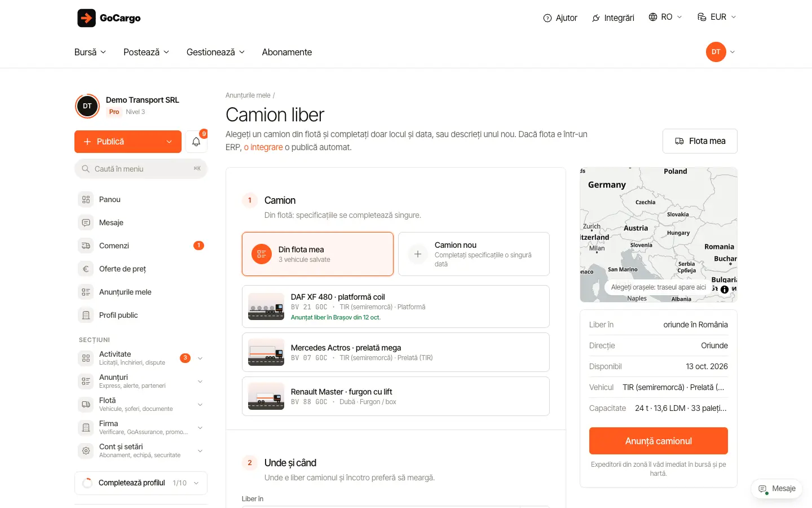Choose the Mercedes Actros prelată mega truck
This screenshot has width=812, height=508.
[x=396, y=352]
